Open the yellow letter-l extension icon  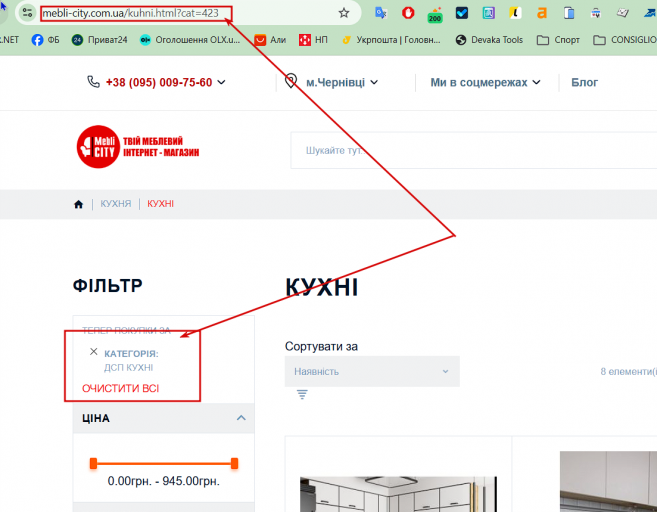tap(515, 13)
